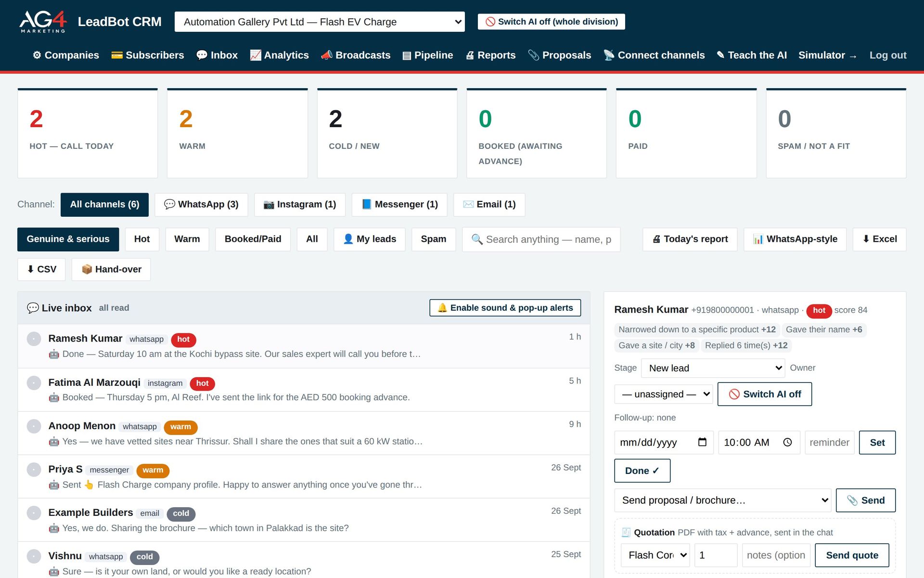Image resolution: width=924 pixels, height=578 pixels.
Task: Go to the Inbox page
Action: coord(217,55)
